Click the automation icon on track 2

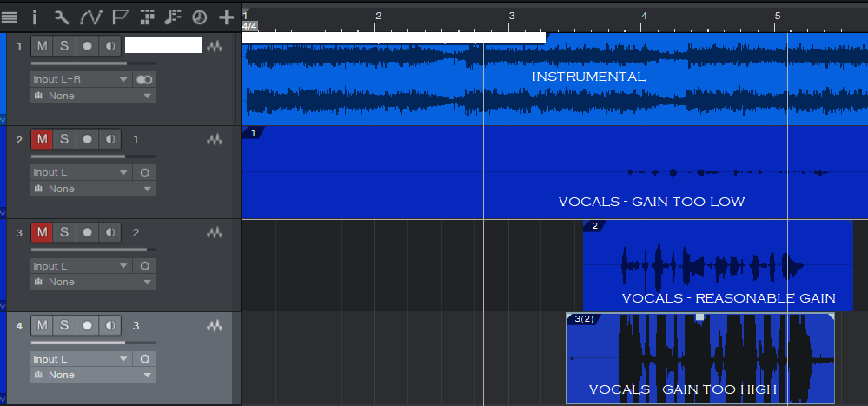coord(215,140)
